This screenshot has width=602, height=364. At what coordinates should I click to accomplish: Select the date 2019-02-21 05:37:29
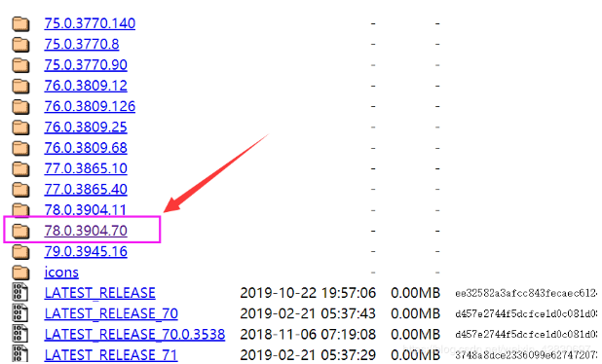[x=308, y=355]
